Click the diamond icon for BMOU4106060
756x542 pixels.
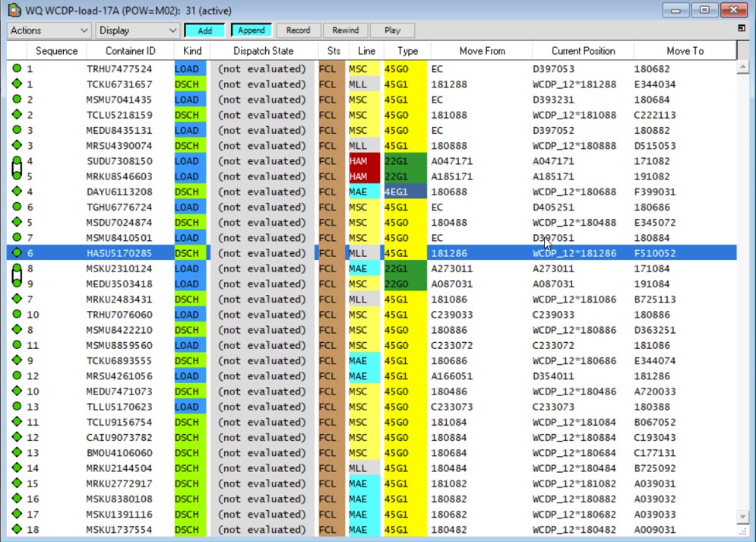tap(17, 452)
